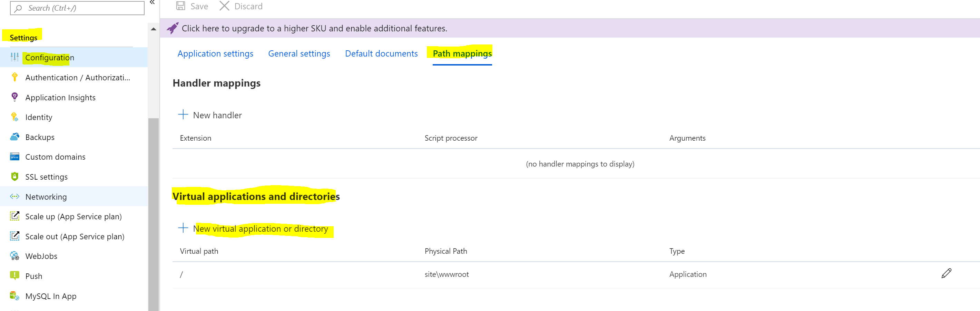Select the Discard X icon

click(224, 6)
